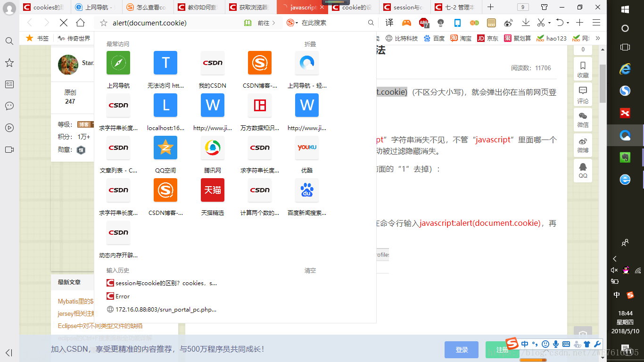Collapse the left sidebar panel arrow
This screenshot has height=362, width=644.
click(9, 353)
